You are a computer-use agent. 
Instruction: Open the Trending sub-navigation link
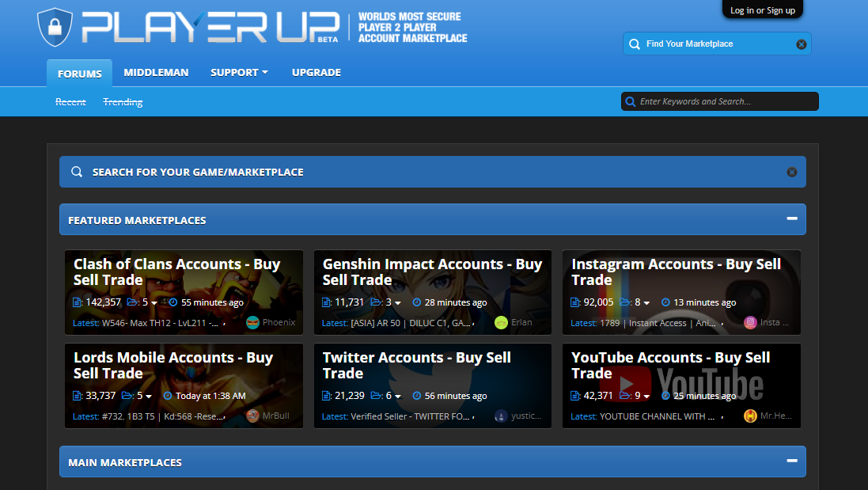(123, 102)
